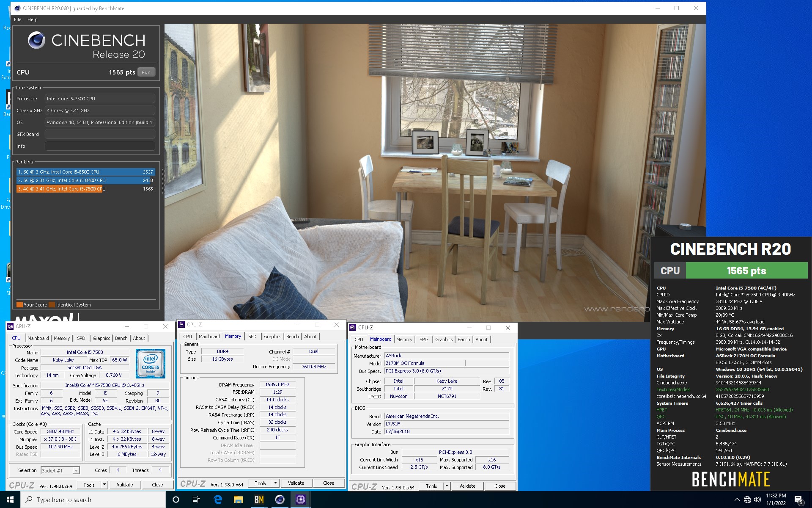Switch to Graphics tab in right CPU-Z
This screenshot has height=508, width=812.
[444, 340]
